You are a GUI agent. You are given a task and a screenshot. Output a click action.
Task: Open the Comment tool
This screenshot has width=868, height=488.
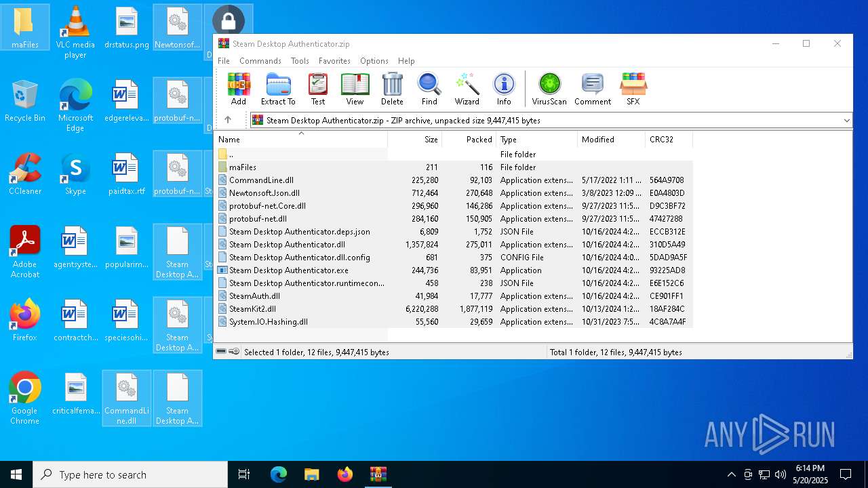point(593,89)
